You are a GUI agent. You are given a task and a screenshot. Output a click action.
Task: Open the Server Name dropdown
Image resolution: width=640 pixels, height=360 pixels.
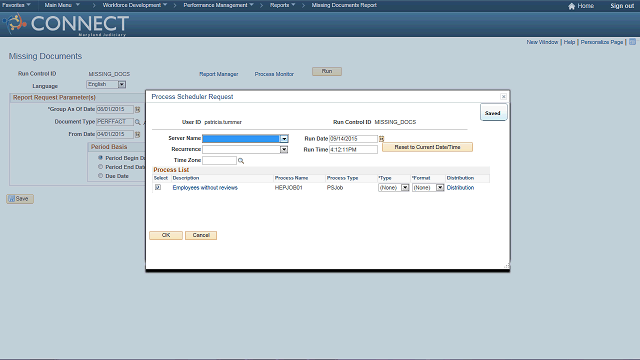(284, 139)
